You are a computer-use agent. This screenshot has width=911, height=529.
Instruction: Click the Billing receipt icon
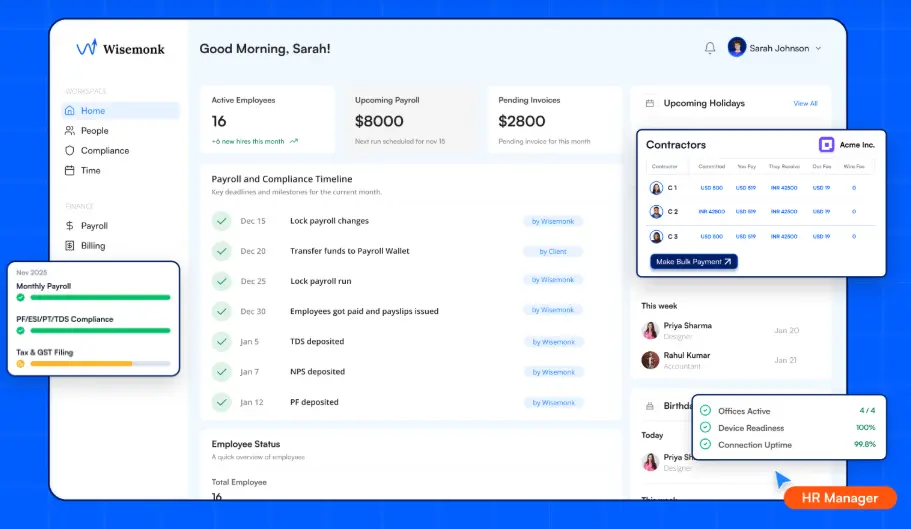(70, 246)
